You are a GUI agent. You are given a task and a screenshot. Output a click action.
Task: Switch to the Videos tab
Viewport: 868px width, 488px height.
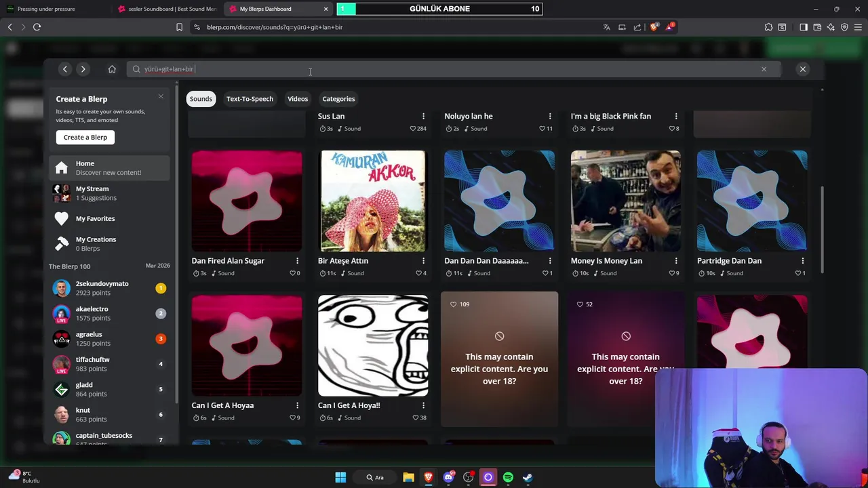tap(298, 99)
